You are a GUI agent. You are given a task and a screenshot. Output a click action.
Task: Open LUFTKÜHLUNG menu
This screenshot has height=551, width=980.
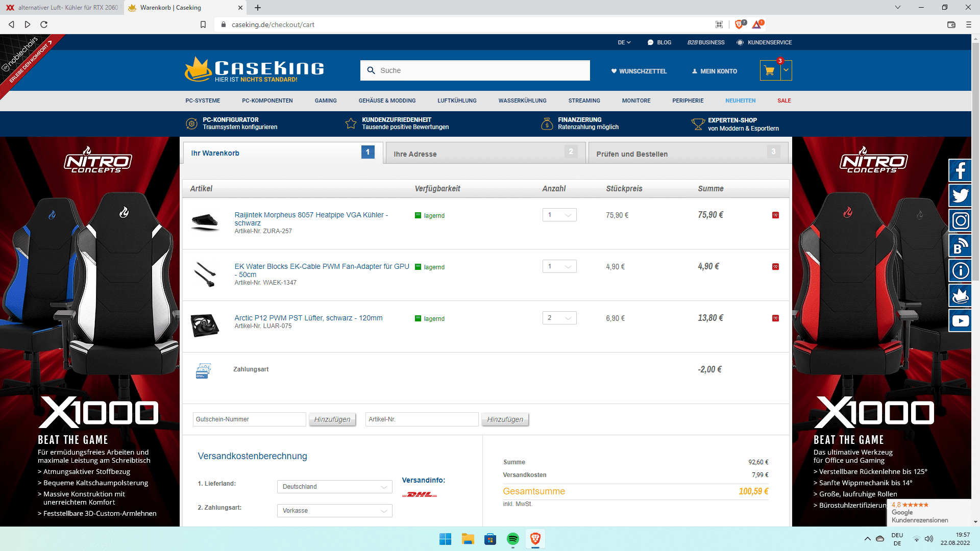tap(457, 101)
